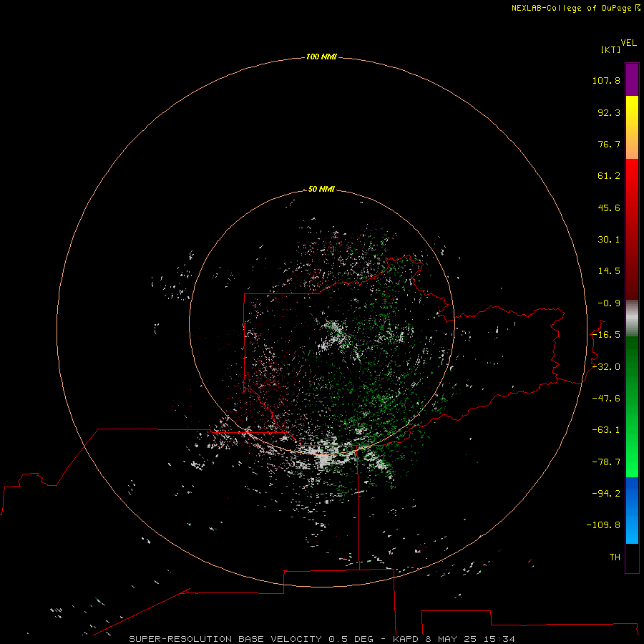Click the -109.8 velocity legend value

click(x=603, y=525)
